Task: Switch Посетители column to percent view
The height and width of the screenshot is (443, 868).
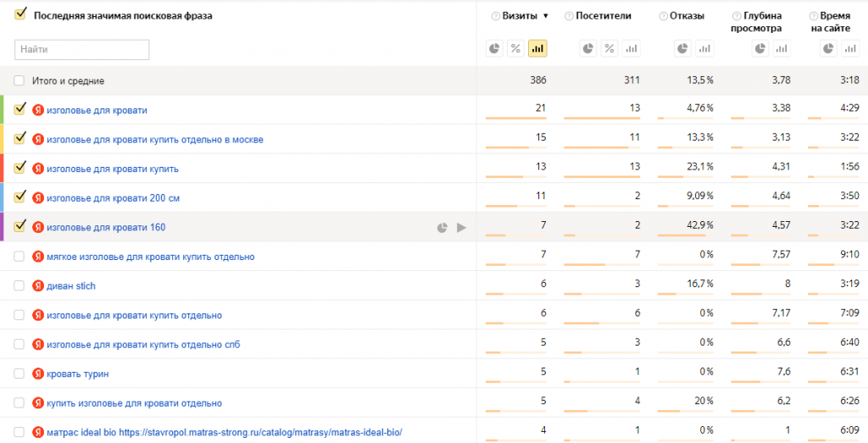Action: tap(609, 48)
